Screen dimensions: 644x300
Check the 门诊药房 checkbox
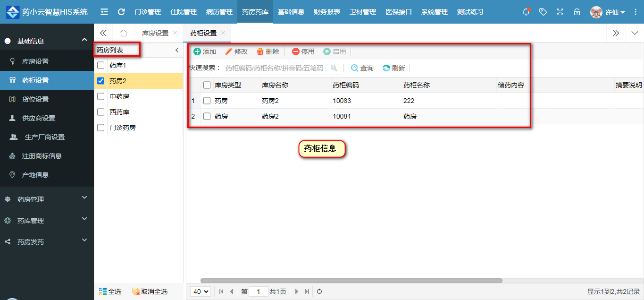point(101,128)
